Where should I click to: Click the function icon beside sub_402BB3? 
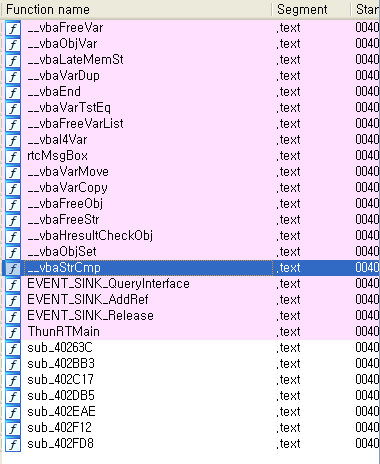pos(13,364)
